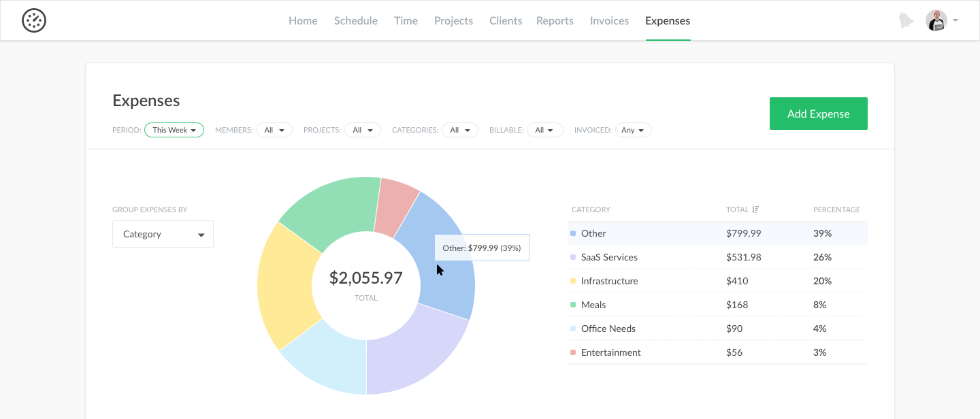Click the $56 total value

[734, 352]
